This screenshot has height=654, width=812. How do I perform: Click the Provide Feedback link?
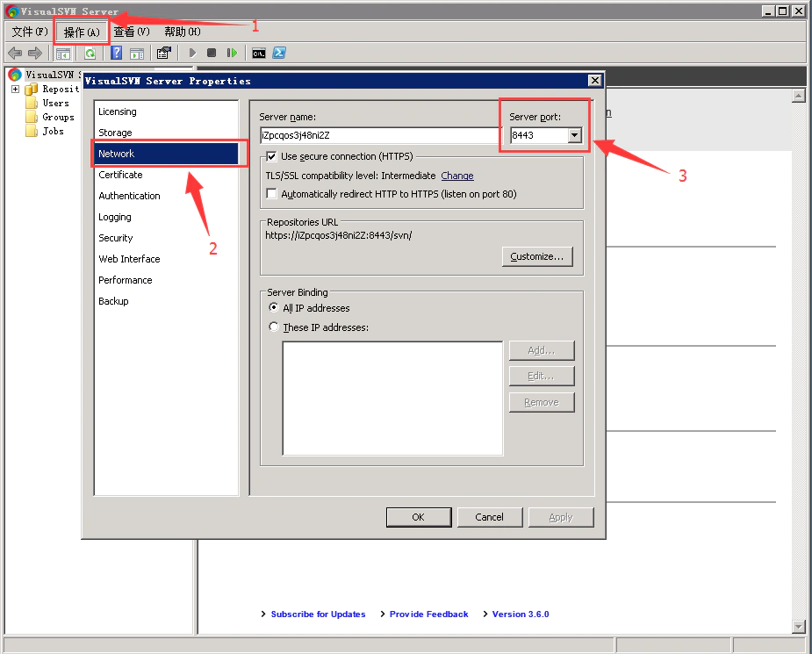coord(428,614)
